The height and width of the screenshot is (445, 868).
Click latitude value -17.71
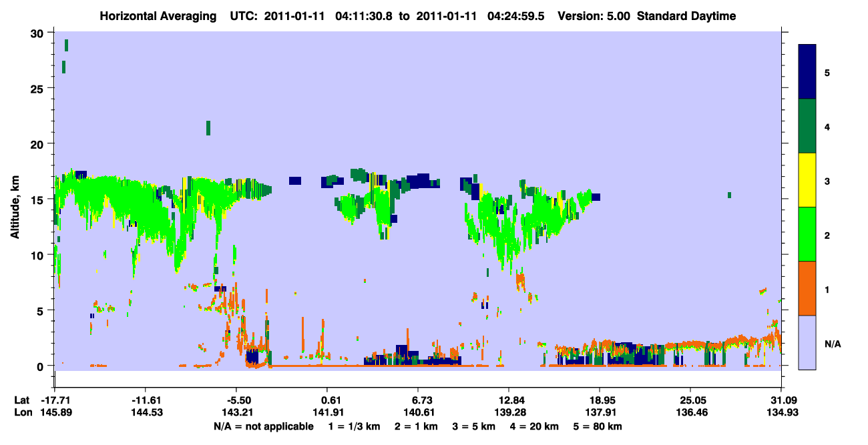tap(54, 400)
